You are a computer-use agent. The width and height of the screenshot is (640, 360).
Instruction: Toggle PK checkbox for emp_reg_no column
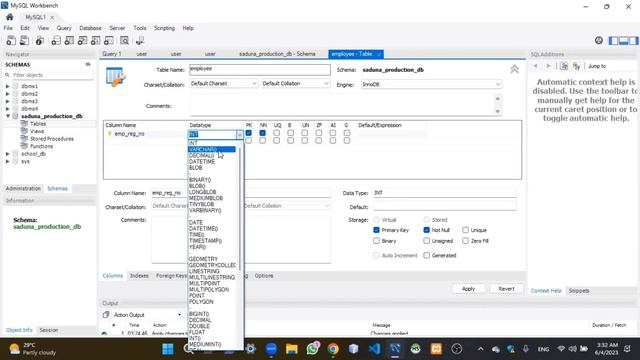(x=249, y=133)
